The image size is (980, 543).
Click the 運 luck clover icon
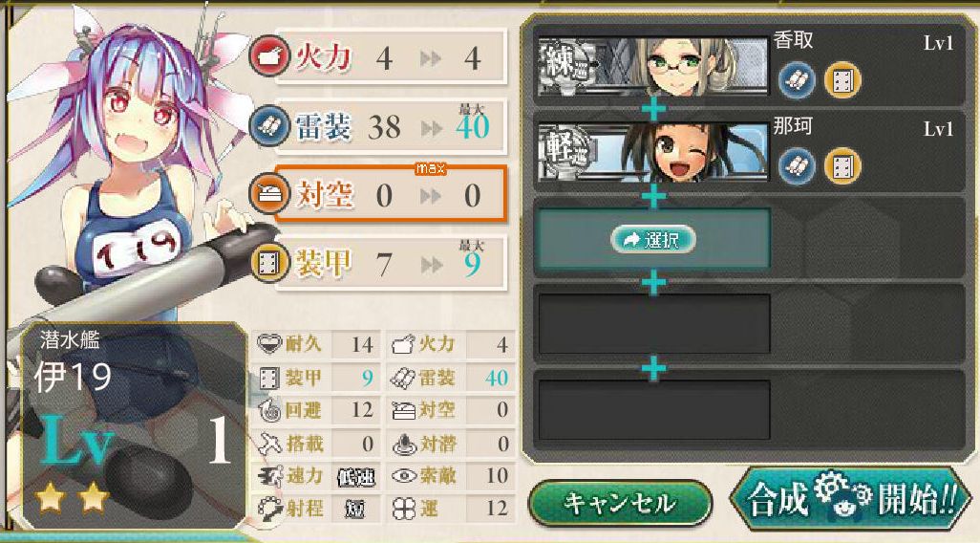tap(404, 509)
